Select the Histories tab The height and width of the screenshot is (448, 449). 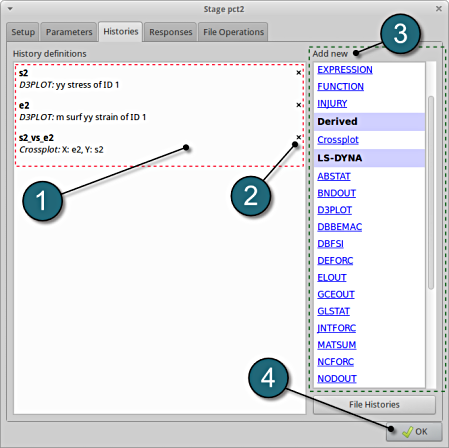tap(121, 32)
